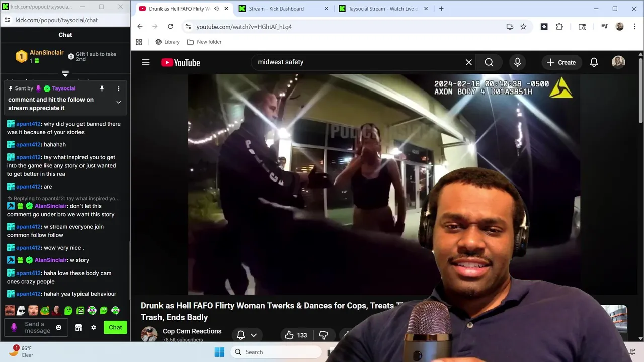Open the YouTube guide hamburger menu

[x=146, y=62]
